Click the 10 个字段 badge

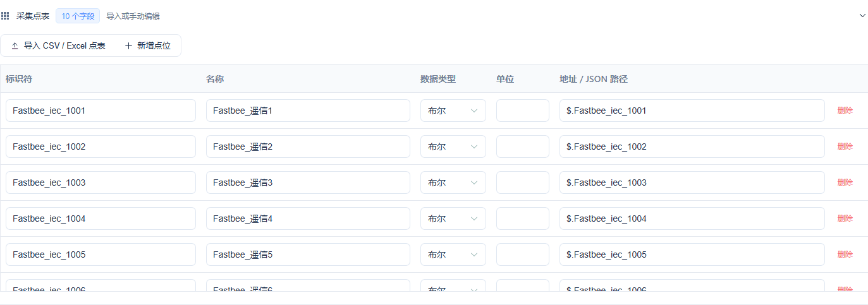(x=78, y=16)
